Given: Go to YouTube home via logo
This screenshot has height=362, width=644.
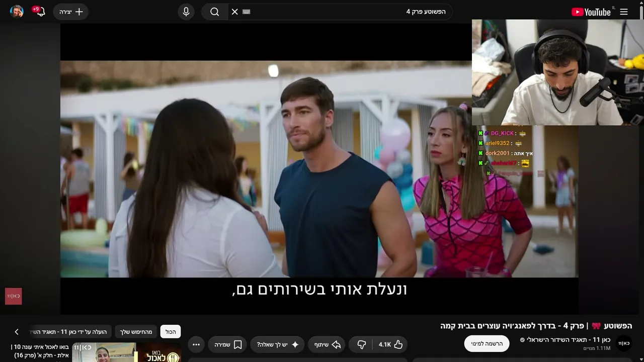Looking at the screenshot, I should [x=591, y=12].
